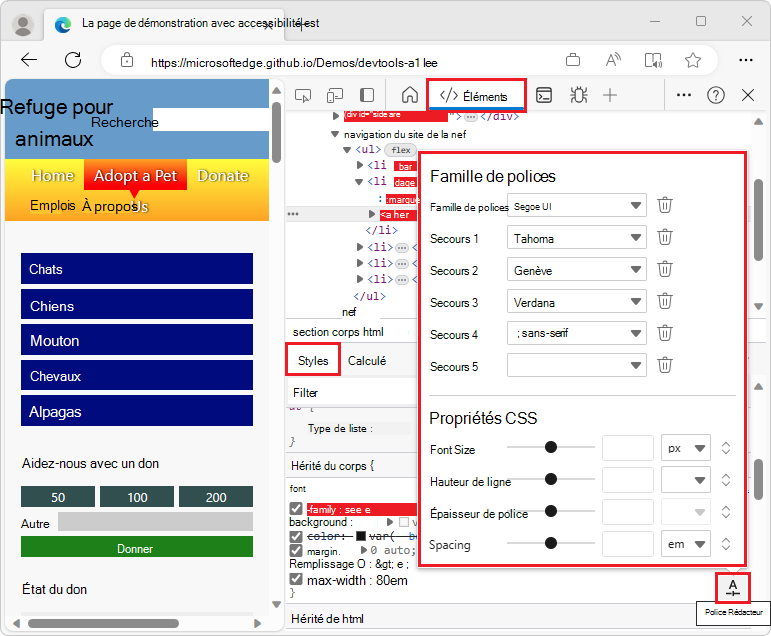Select the browser tab titled La page de démonstration
Image resolution: width=771 pixels, height=636 pixels.
tap(165, 24)
